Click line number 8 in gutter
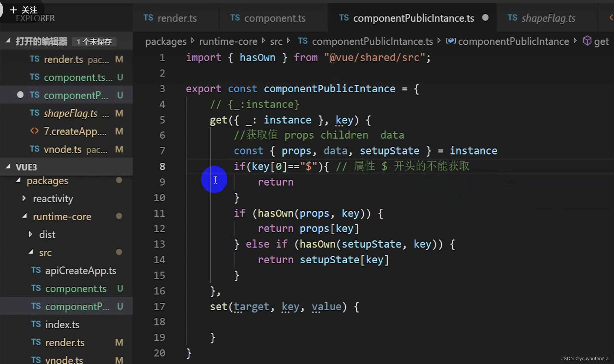Screen dimensions: 614x364 point(162,166)
